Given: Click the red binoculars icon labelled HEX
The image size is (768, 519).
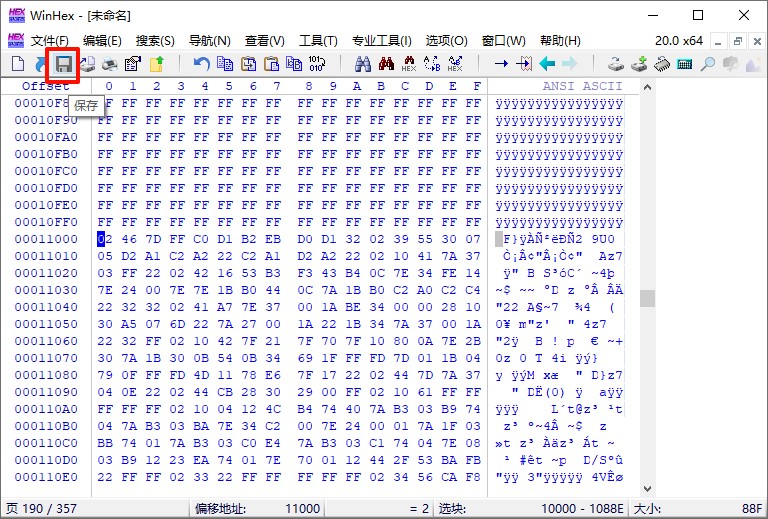Looking at the screenshot, I should click(x=409, y=64).
